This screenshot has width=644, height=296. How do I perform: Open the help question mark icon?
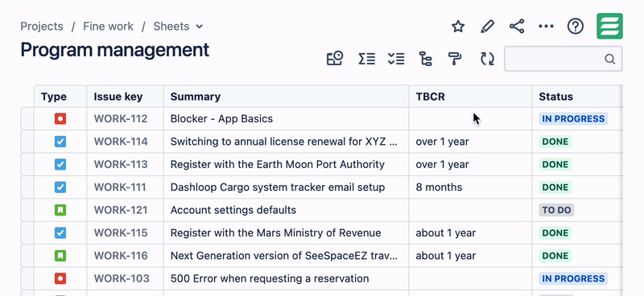[576, 27]
